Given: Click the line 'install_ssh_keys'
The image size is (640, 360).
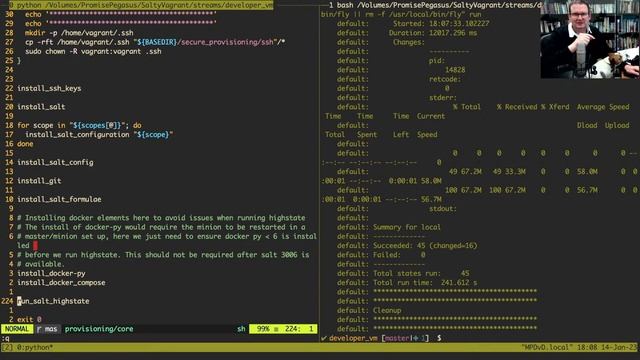Looking at the screenshot, I should click(49, 88).
